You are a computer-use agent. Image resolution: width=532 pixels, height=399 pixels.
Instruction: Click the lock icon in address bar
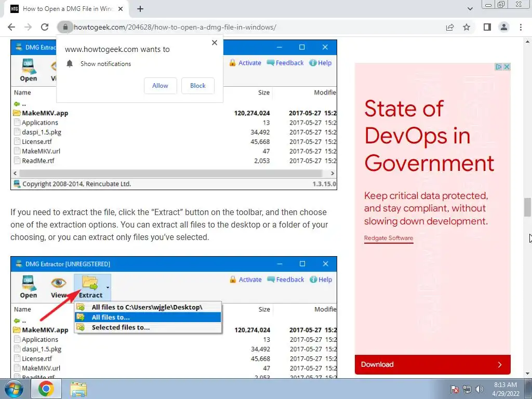pos(65,27)
